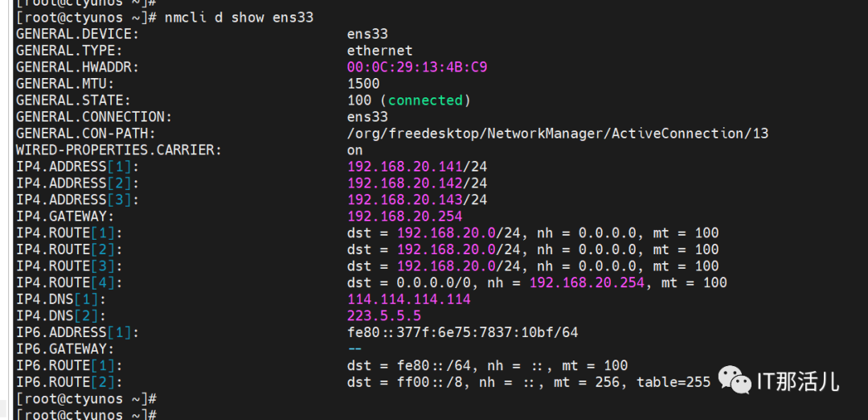Click the IP address 192.168.20.141/24

point(416,167)
